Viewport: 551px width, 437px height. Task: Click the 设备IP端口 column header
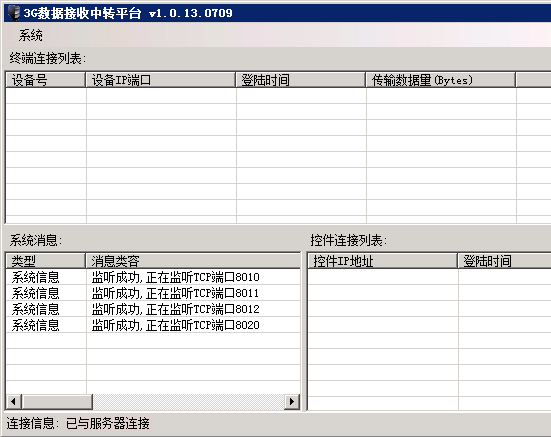[161, 80]
